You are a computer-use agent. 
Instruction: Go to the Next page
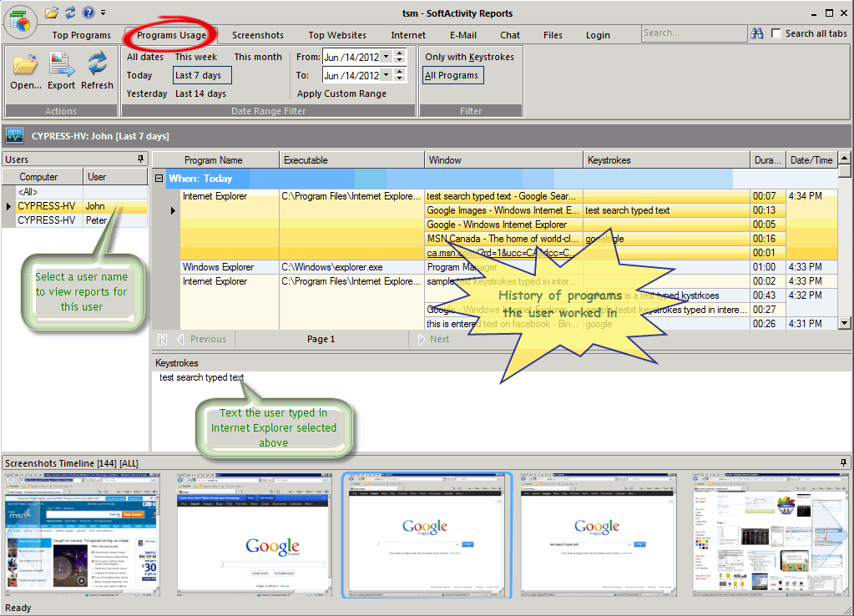pyautogui.click(x=433, y=340)
